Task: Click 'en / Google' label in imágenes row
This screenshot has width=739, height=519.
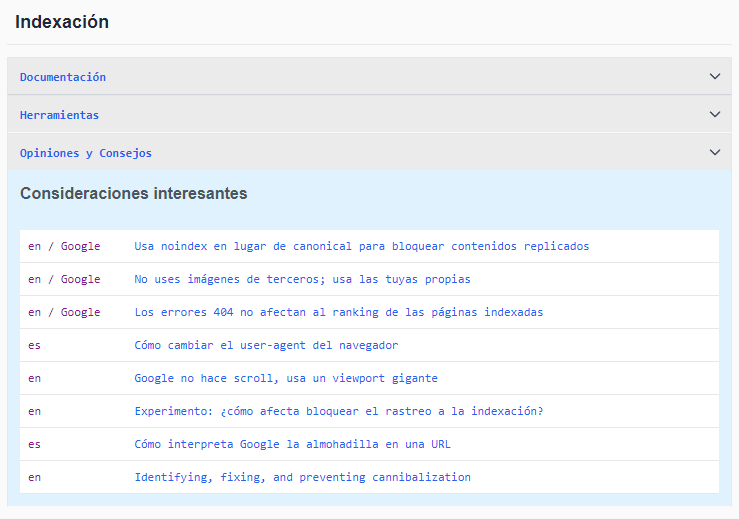Action: [x=64, y=279]
